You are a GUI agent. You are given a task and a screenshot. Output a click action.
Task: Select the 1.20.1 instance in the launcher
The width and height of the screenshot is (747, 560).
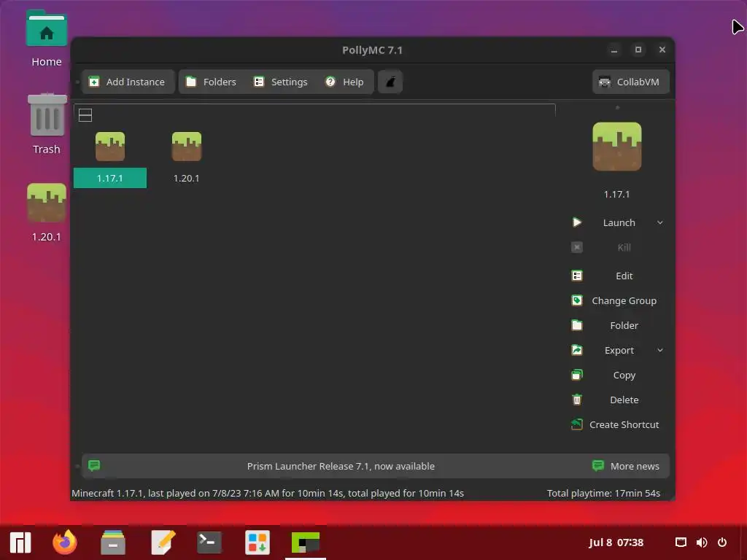tap(186, 159)
